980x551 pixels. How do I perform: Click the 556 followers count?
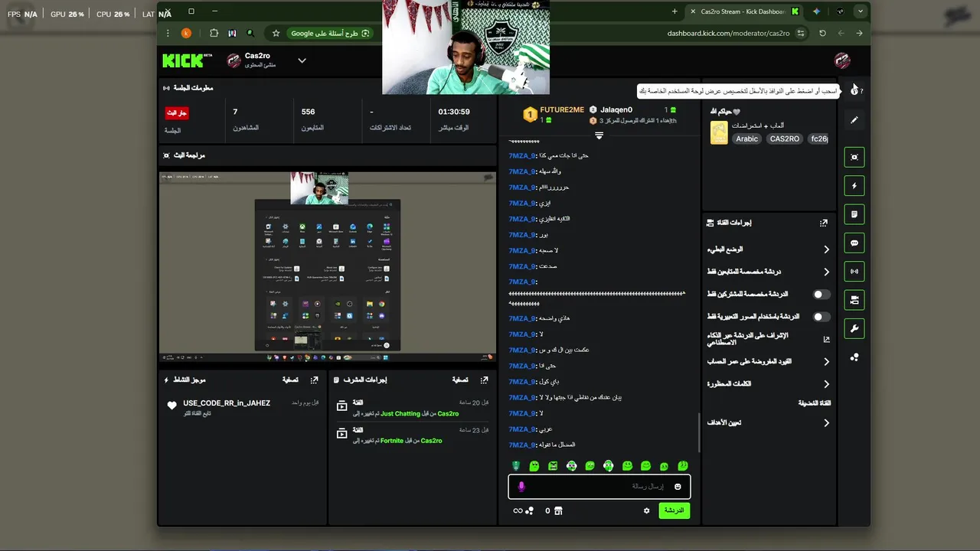(309, 112)
